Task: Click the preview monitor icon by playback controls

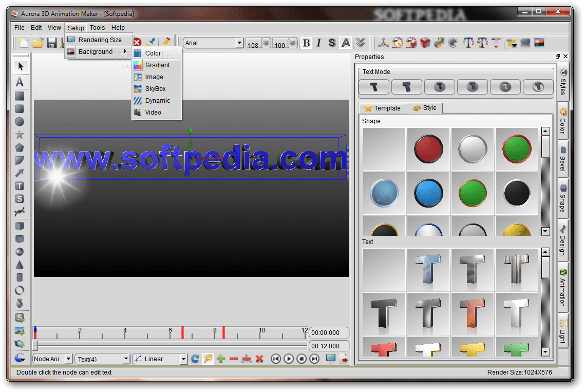Action: 331,359
